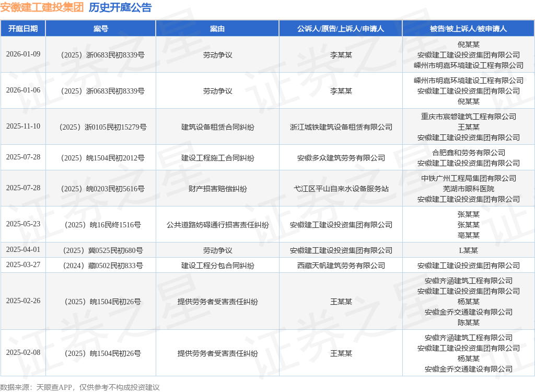The height and width of the screenshot is (392, 535).
Task: Click defendant 芜湖市眼科医院
Action: (x=469, y=189)
